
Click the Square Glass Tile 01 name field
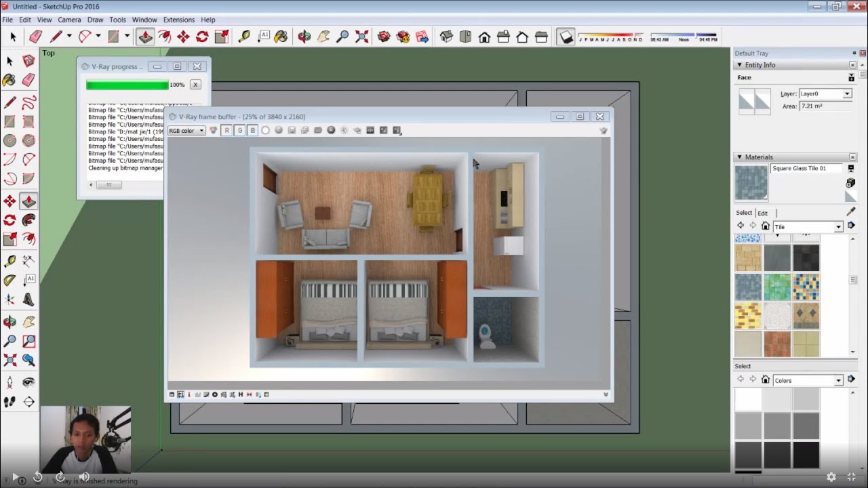pos(808,168)
